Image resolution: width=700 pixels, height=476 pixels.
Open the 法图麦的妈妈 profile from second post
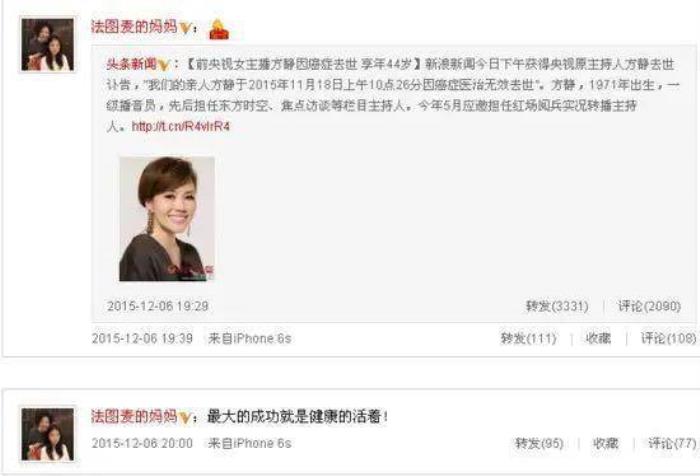(x=134, y=416)
